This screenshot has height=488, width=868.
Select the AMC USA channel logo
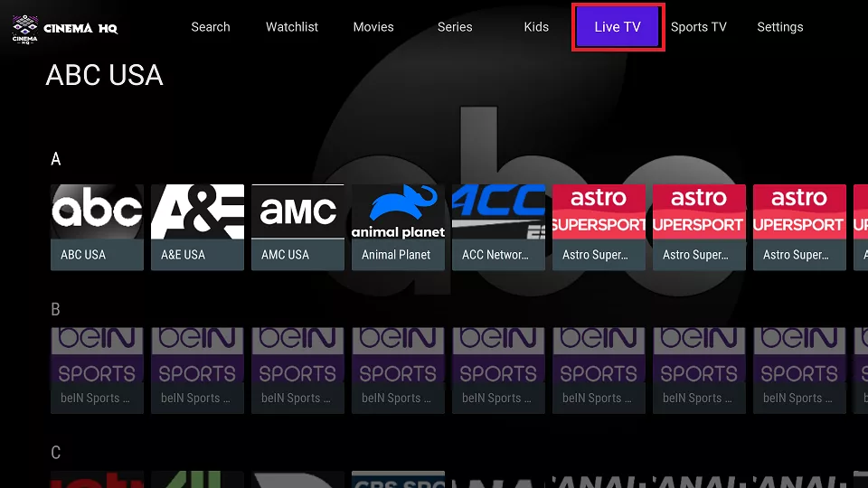point(297,211)
